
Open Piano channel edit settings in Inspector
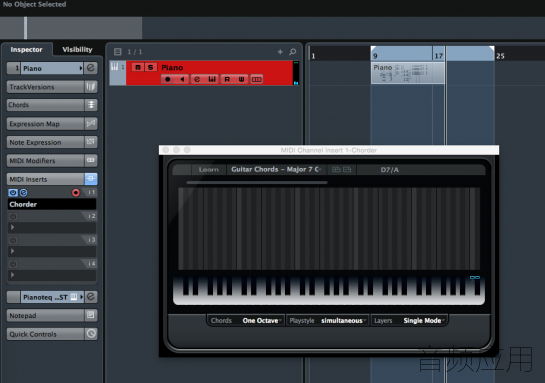coord(91,68)
